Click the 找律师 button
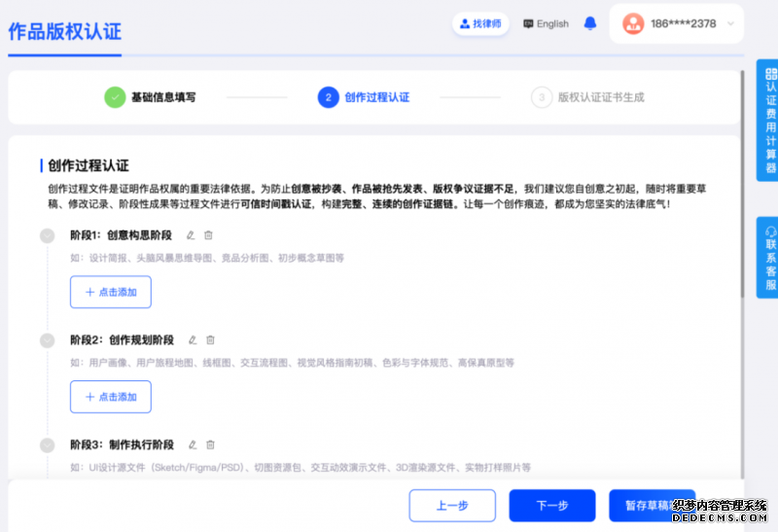This screenshot has height=532, width=778. point(480,23)
